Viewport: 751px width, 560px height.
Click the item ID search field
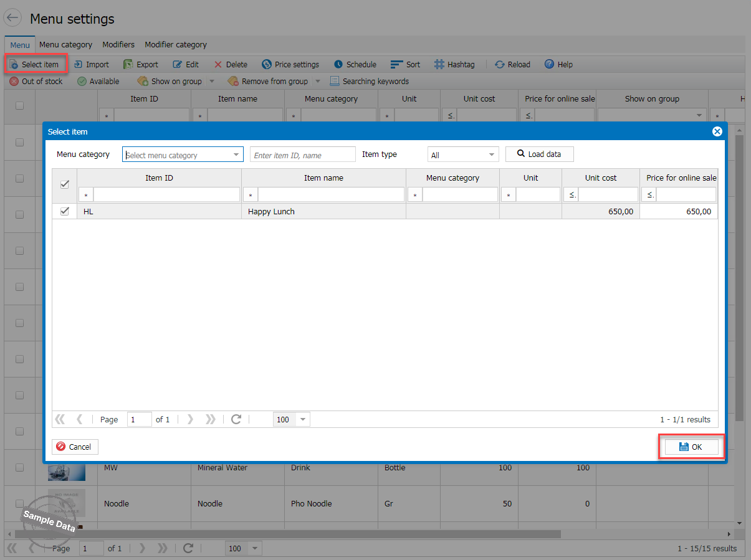tap(302, 154)
